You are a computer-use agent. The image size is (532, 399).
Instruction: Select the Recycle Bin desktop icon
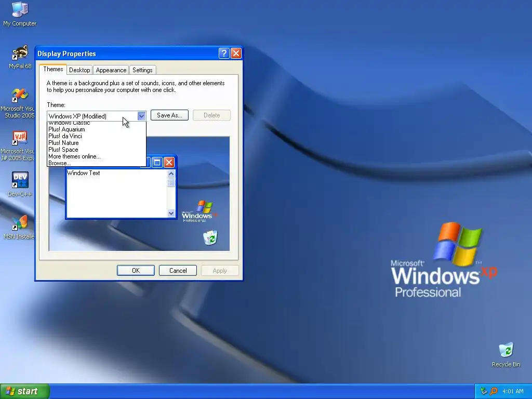[x=506, y=354]
